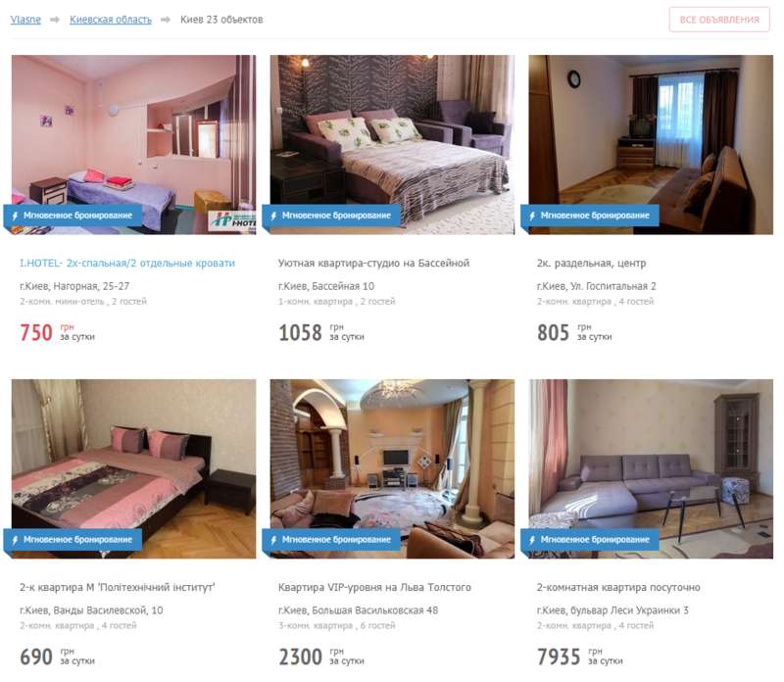
Task: Click instant booking badge on Політехнічний apartment photo
Action: pyautogui.click(x=73, y=540)
